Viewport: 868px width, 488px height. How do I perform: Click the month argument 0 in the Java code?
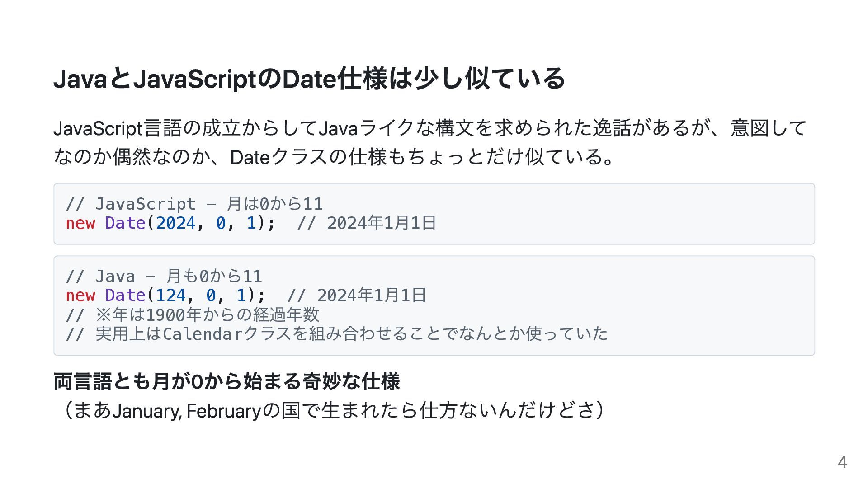pos(211,296)
